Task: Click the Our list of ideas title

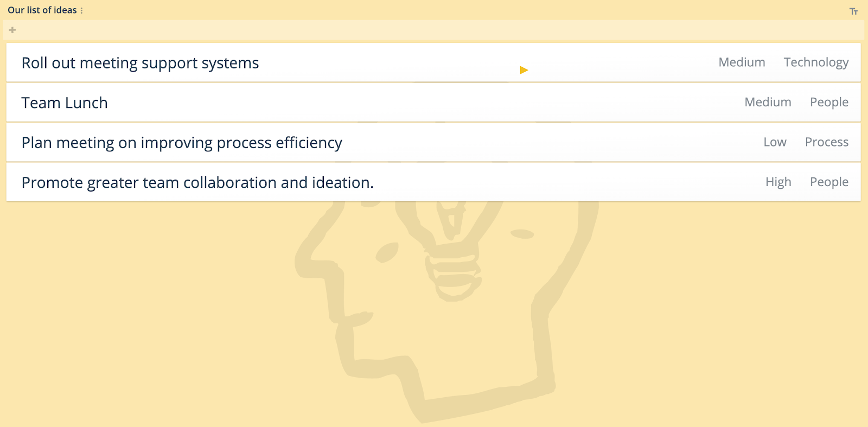Action: [42, 10]
